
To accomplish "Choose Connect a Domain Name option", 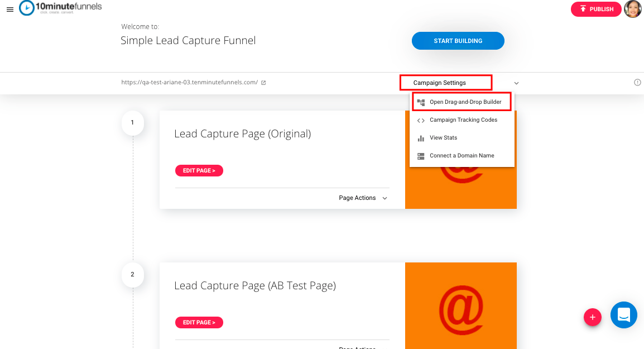I will (x=462, y=156).
